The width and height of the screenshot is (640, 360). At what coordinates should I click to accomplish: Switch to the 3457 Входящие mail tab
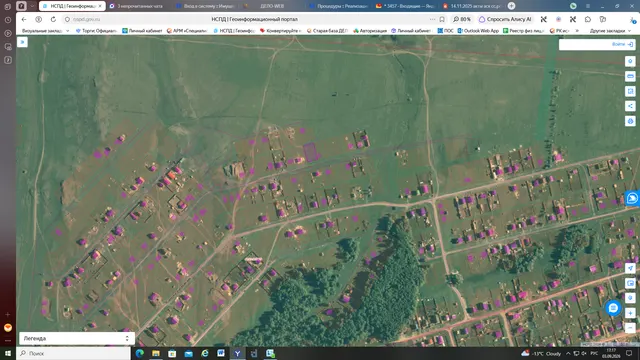(405, 6)
